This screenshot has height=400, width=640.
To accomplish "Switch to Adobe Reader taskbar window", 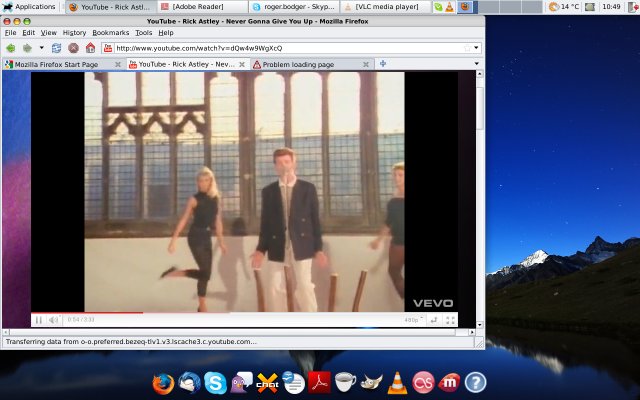I will [203, 7].
